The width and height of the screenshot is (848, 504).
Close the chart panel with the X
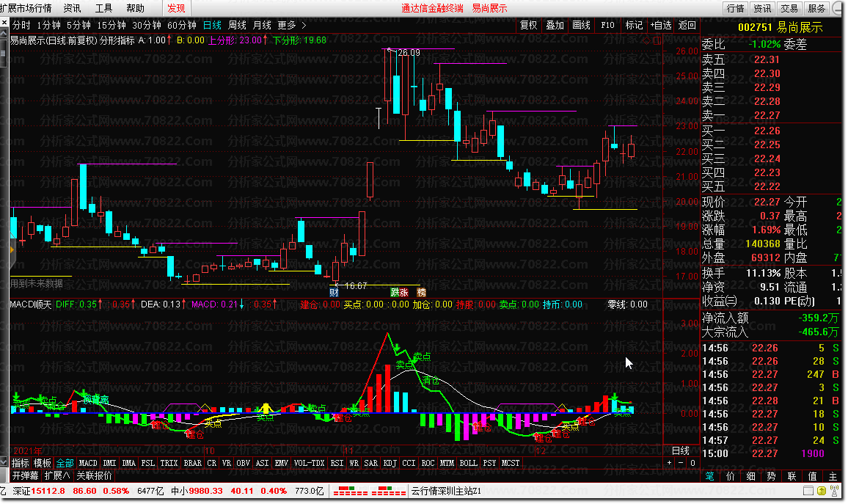click(x=4, y=23)
